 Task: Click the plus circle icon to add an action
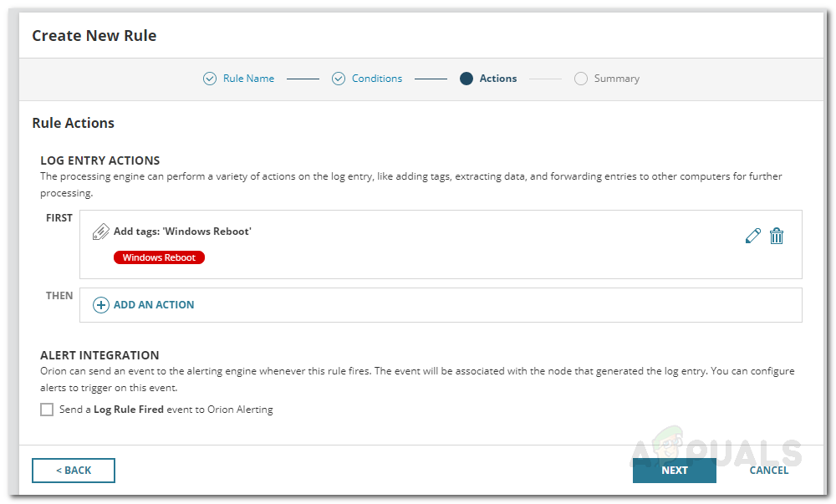pos(101,305)
